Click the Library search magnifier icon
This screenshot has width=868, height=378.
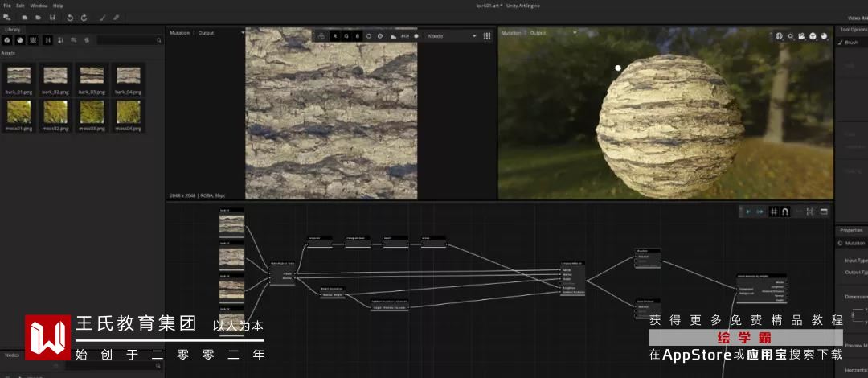pos(159,40)
